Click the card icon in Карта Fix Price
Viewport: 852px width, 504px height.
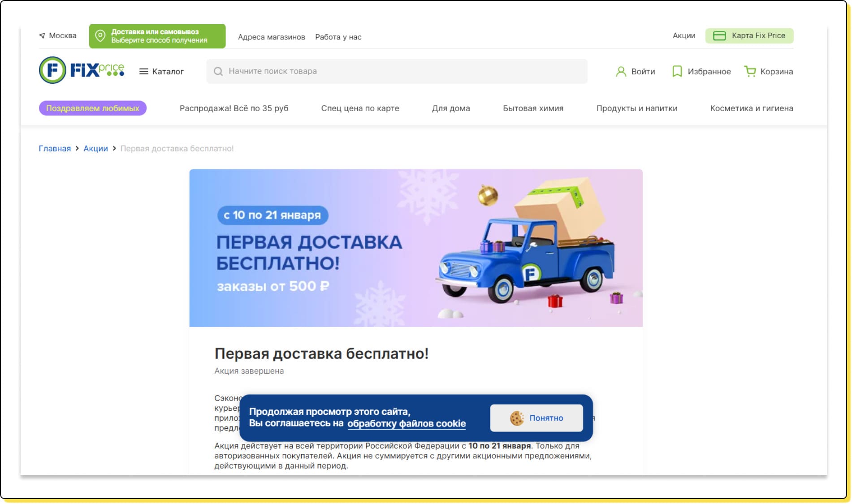(719, 36)
